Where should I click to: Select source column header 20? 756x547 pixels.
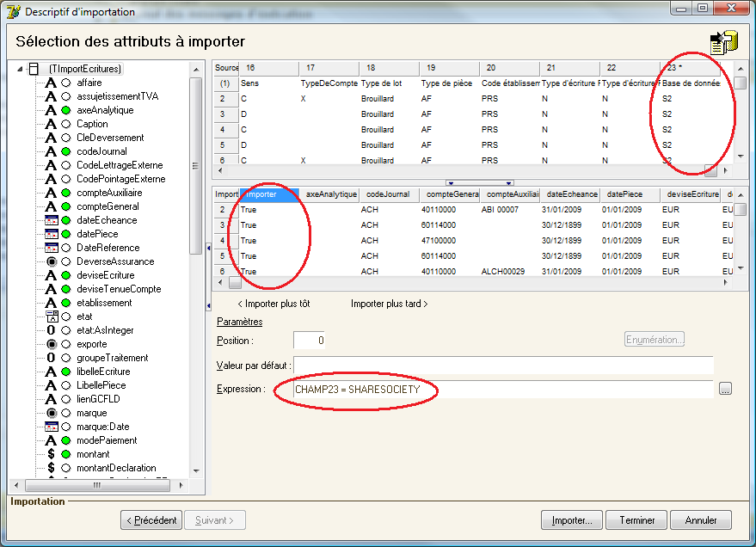click(x=510, y=68)
